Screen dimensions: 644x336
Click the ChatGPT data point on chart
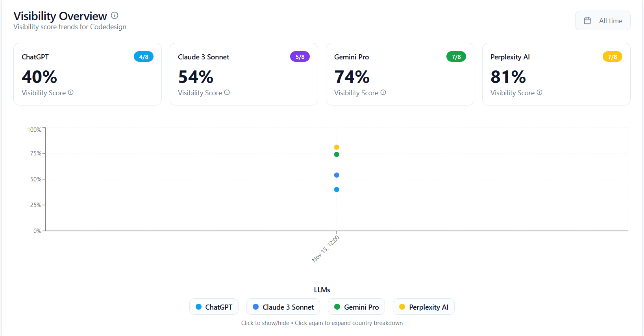(x=337, y=190)
